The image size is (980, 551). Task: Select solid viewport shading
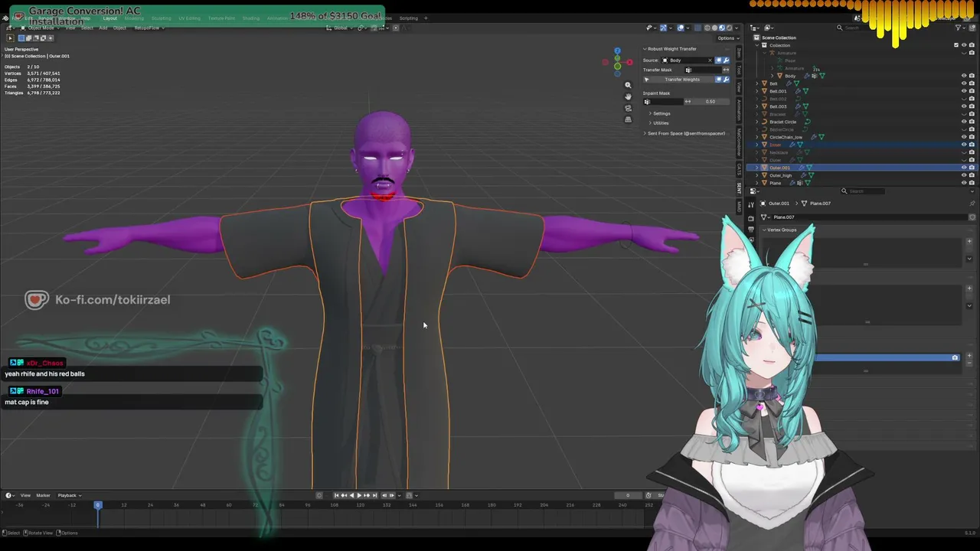(714, 28)
